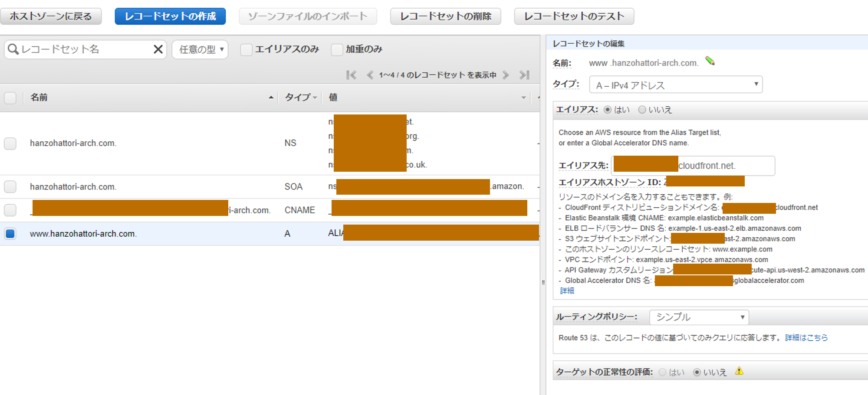Open the タイプ column filter arrow
This screenshot has height=395, width=868.
point(315,98)
